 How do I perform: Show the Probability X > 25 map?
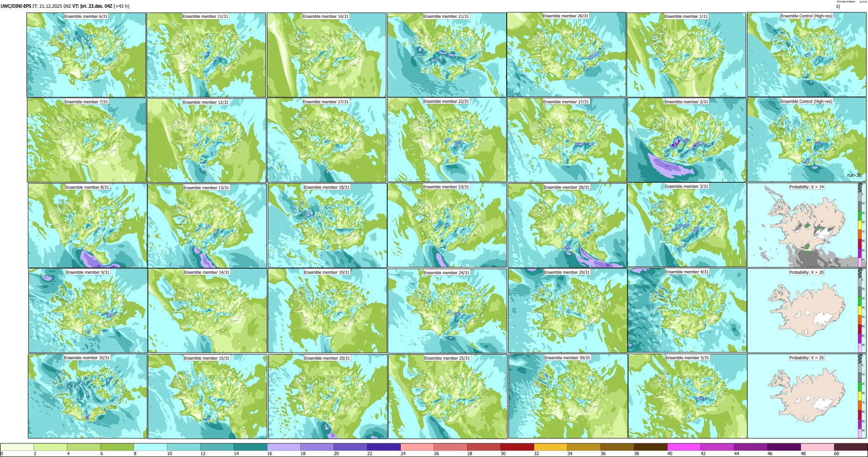[x=807, y=396]
